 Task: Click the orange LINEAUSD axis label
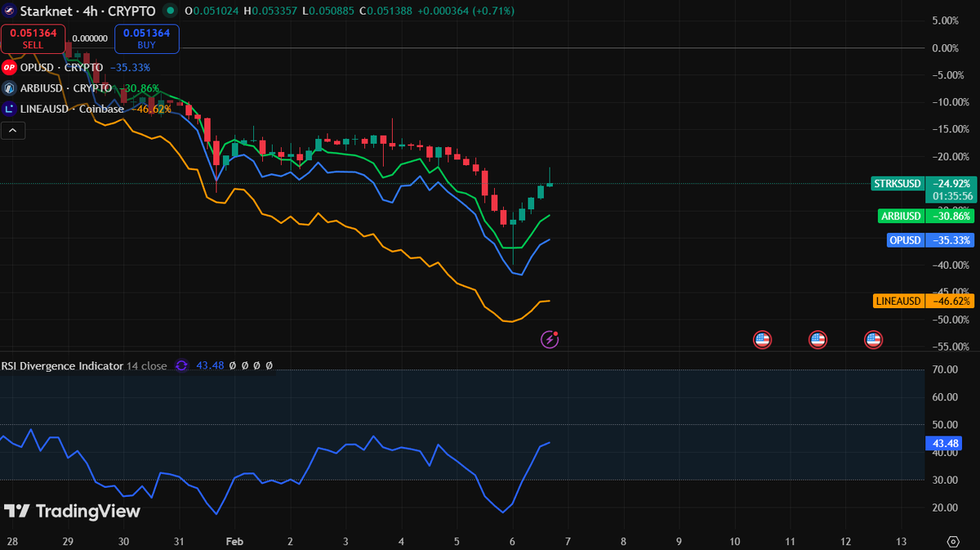898,301
